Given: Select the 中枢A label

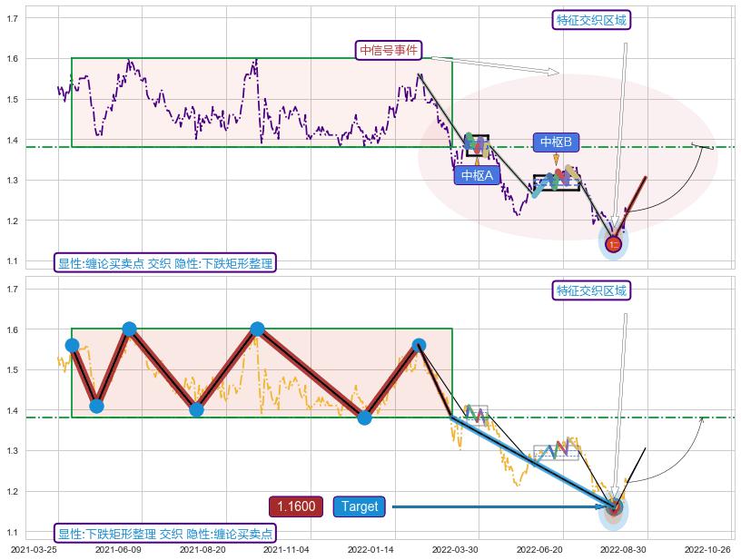Looking at the screenshot, I should point(477,175).
